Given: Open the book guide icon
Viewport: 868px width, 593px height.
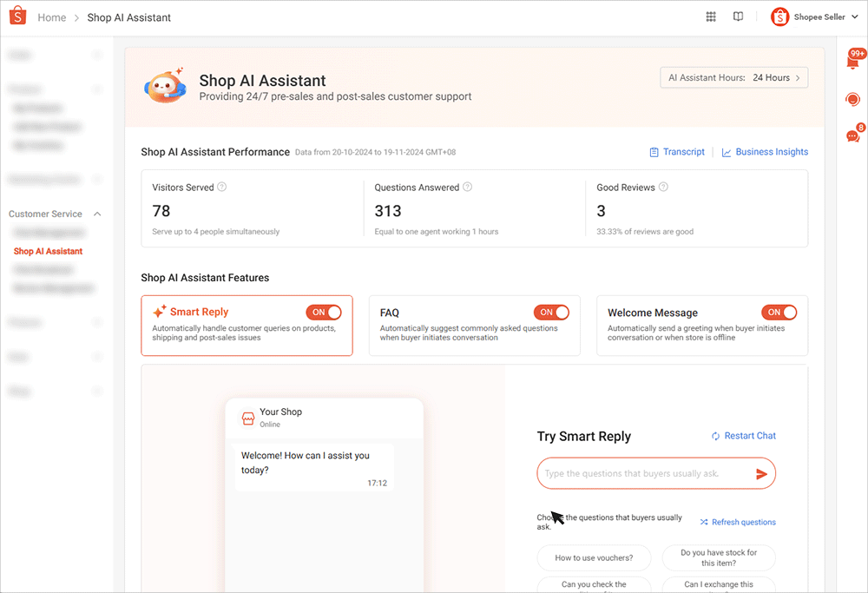Looking at the screenshot, I should 738,16.
